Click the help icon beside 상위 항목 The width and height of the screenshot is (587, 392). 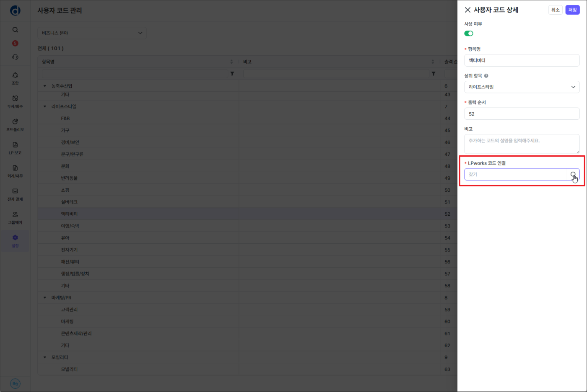pyautogui.click(x=486, y=76)
